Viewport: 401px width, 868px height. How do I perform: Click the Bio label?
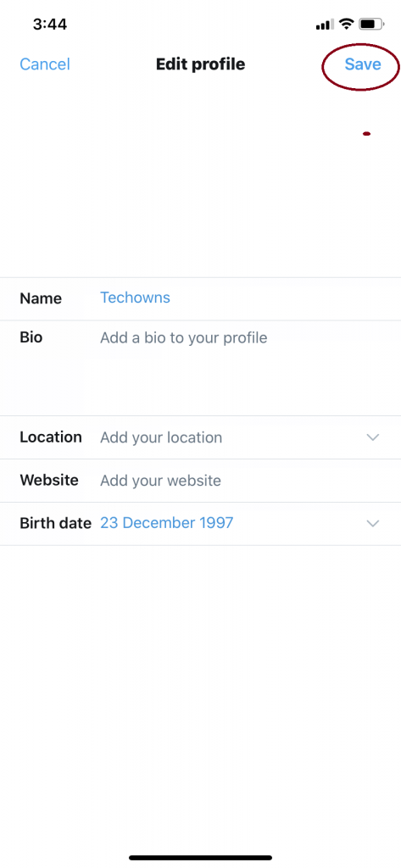pyautogui.click(x=31, y=337)
